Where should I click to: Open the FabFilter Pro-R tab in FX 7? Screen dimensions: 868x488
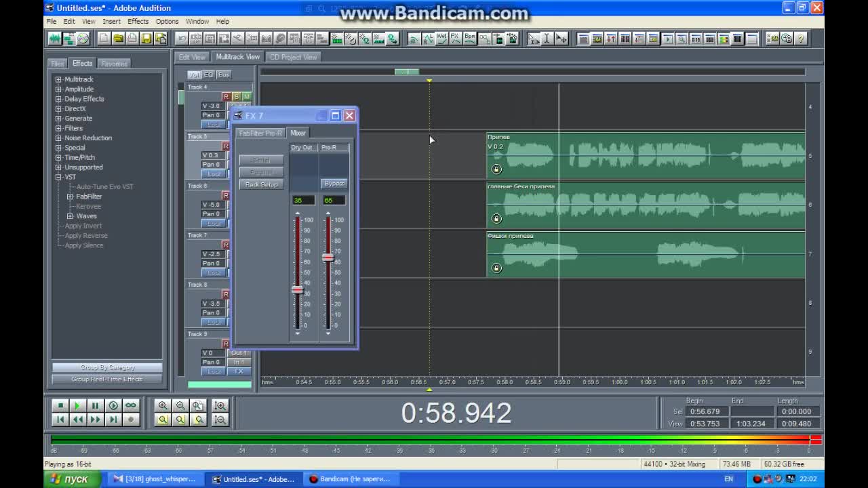click(x=260, y=134)
